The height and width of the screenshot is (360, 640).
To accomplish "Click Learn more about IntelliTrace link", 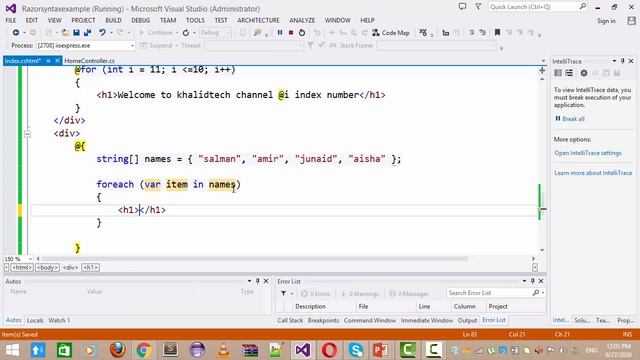I will pyautogui.click(x=593, y=173).
